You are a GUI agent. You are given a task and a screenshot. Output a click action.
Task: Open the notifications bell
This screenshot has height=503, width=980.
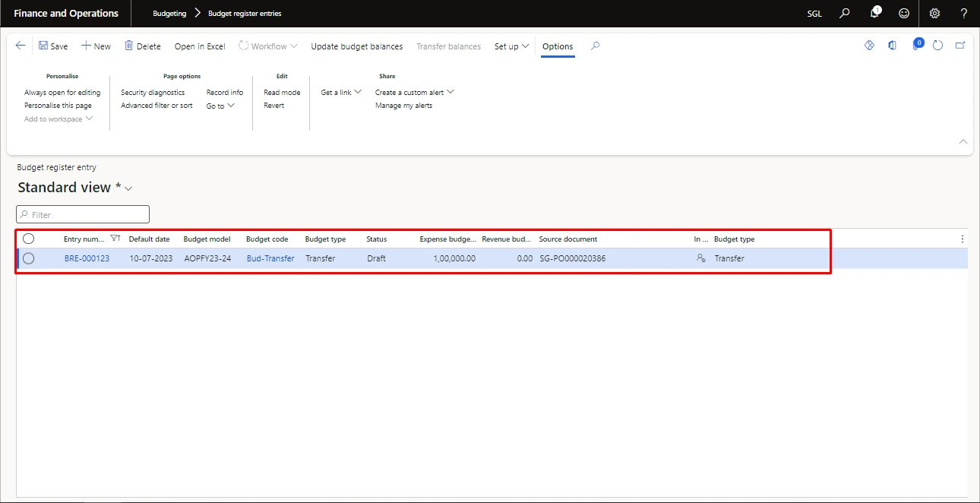point(875,13)
